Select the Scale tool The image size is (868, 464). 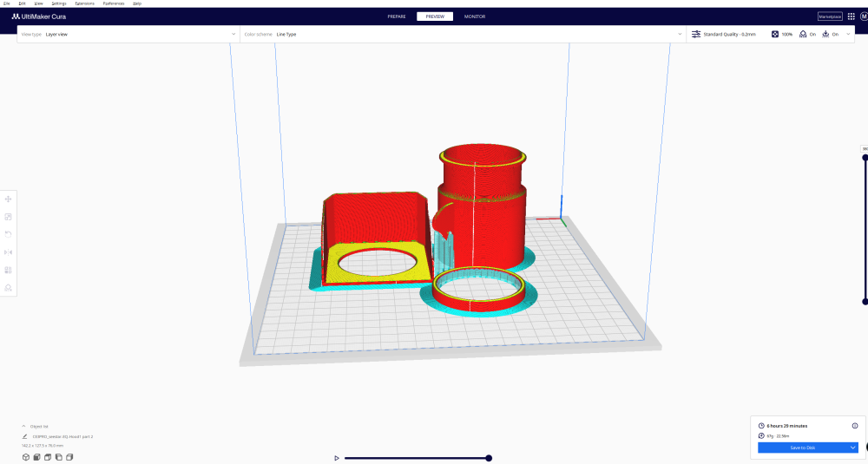coord(9,217)
